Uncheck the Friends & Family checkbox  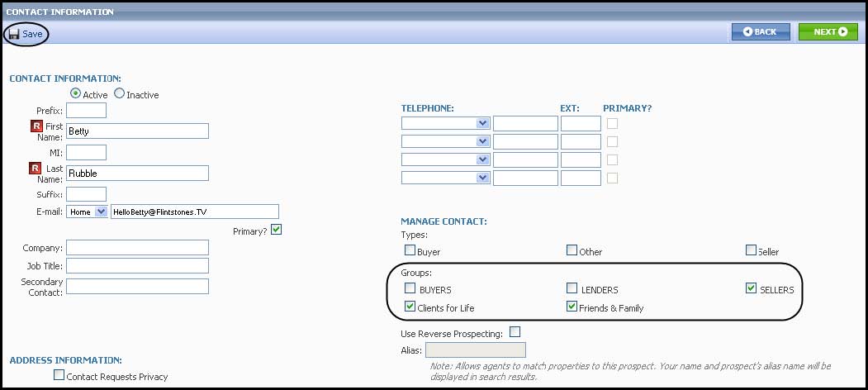(x=572, y=307)
